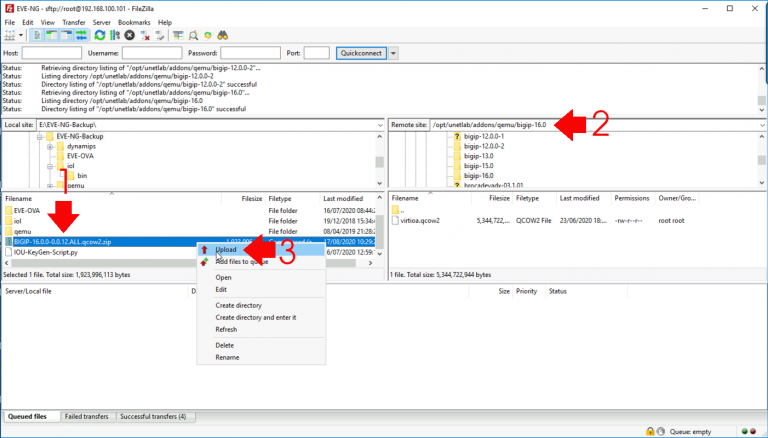The image size is (768, 438).
Task: Open directory listing filters dialog
Action: [x=178, y=35]
